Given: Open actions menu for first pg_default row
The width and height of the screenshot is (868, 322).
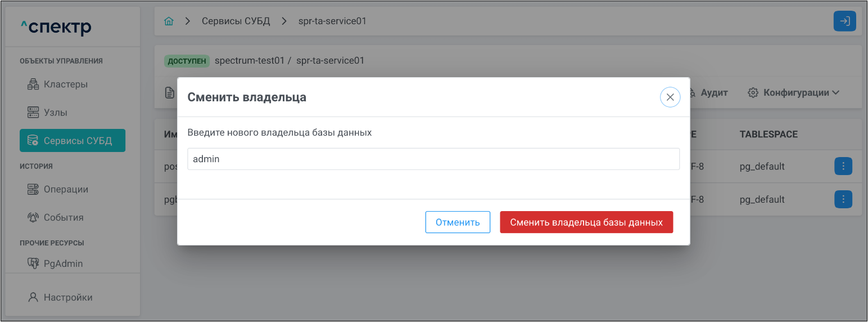Looking at the screenshot, I should 843,167.
